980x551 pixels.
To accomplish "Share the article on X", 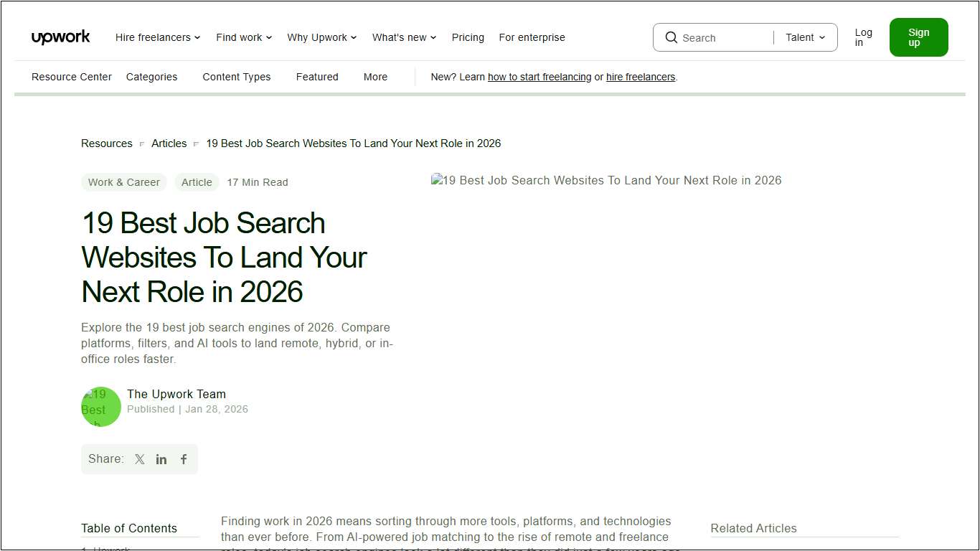I will pos(139,459).
